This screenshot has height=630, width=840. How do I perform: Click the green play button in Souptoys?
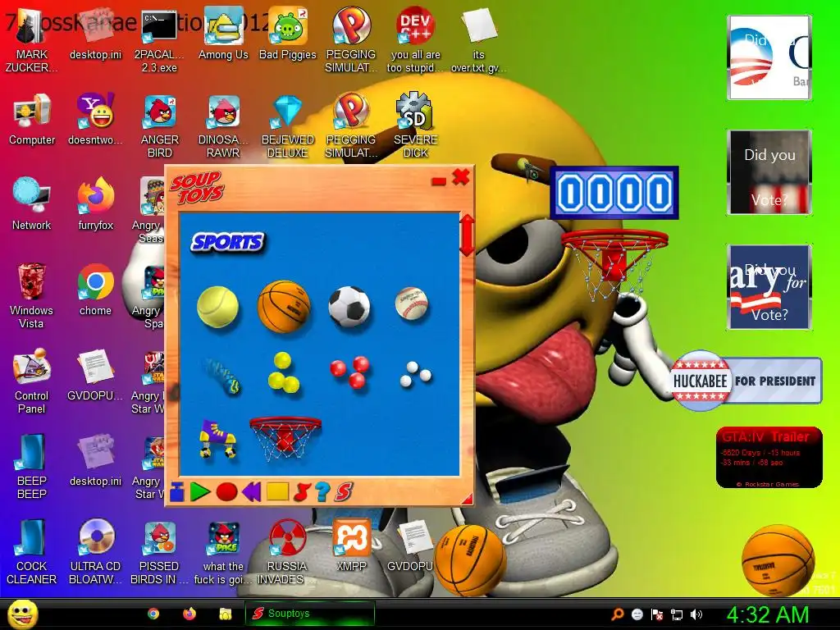coord(200,491)
